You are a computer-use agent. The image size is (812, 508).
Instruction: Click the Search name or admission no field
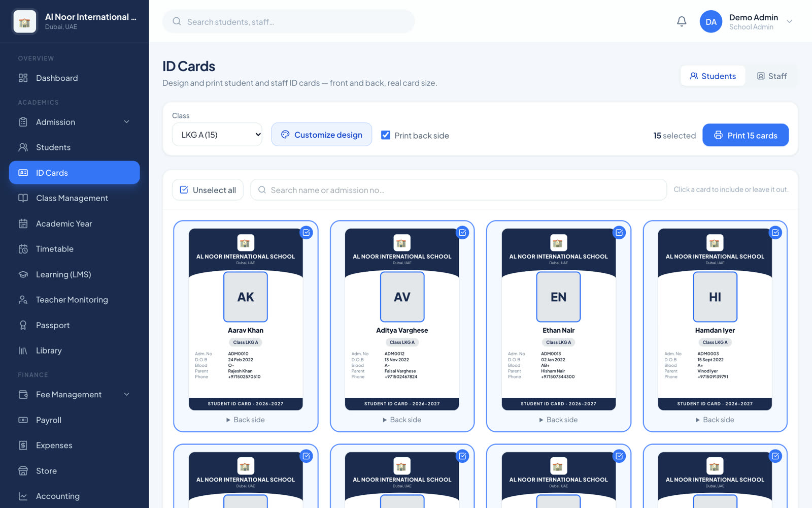(459, 190)
